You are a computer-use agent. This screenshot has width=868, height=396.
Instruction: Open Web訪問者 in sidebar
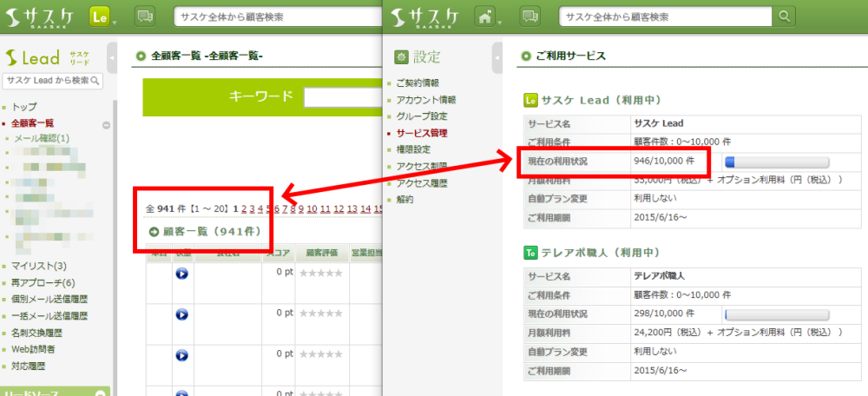(x=33, y=349)
